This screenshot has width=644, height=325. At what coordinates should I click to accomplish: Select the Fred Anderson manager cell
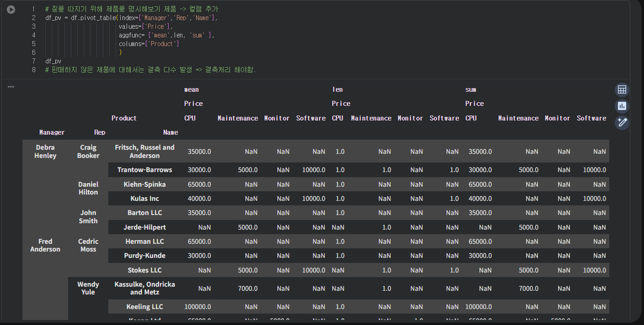tap(45, 245)
